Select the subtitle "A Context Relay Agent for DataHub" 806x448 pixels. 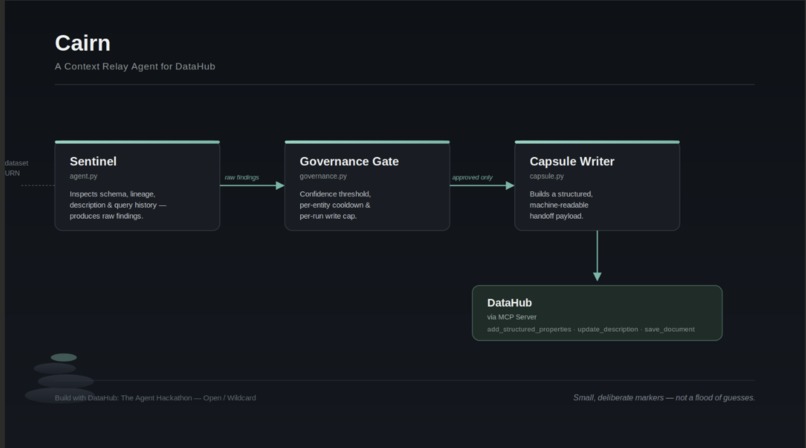pyautogui.click(x=135, y=66)
